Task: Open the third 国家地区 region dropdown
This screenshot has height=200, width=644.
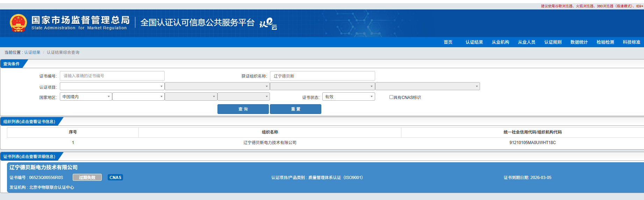Action: 191,97
